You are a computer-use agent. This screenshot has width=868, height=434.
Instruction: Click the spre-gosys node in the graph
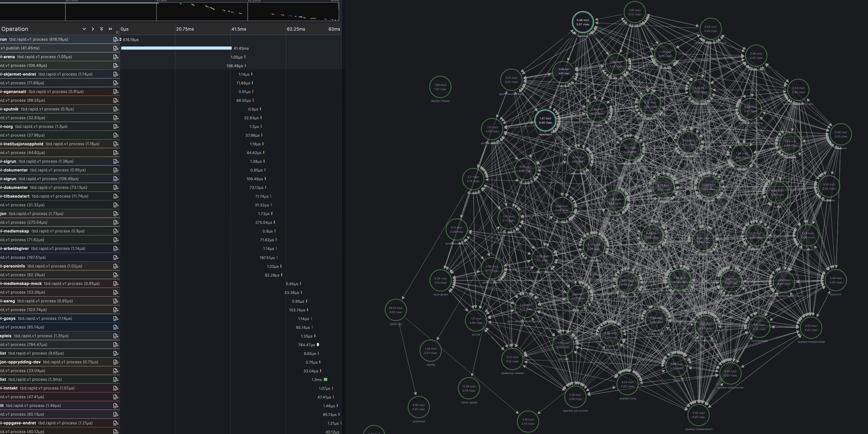[x=441, y=280]
